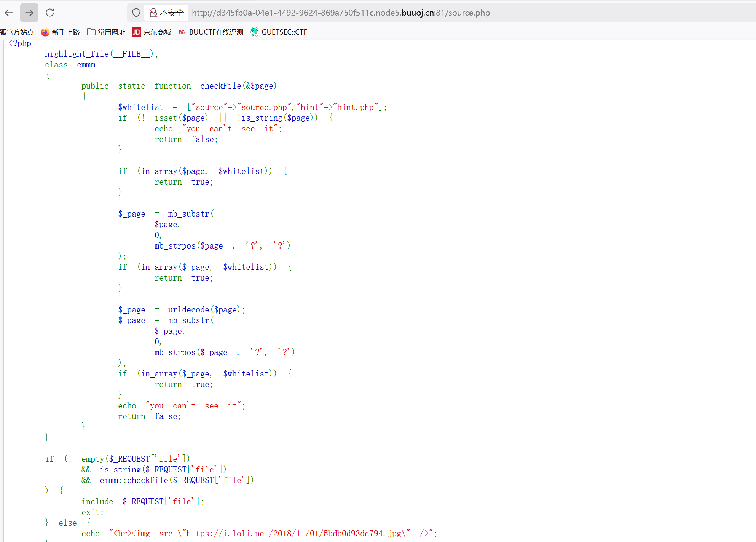Click the empty($_REQUEST['file']) condition

pos(136,459)
